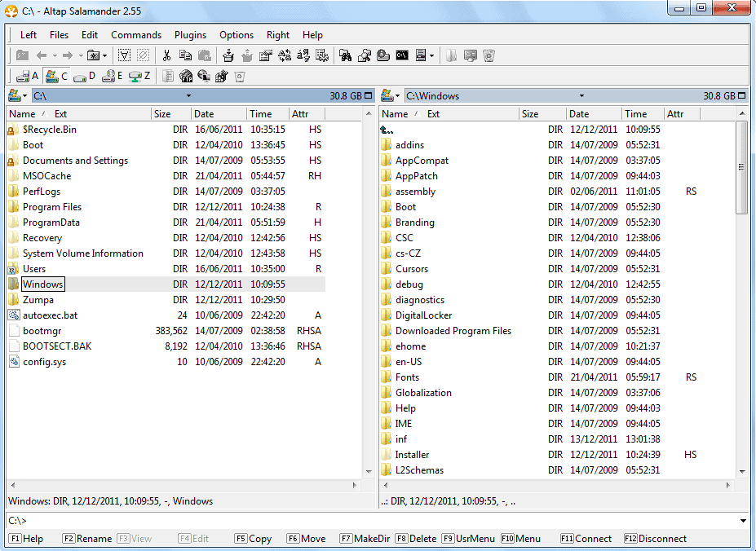
Task: Open the back history dropdown arrow
Action: click(x=55, y=55)
